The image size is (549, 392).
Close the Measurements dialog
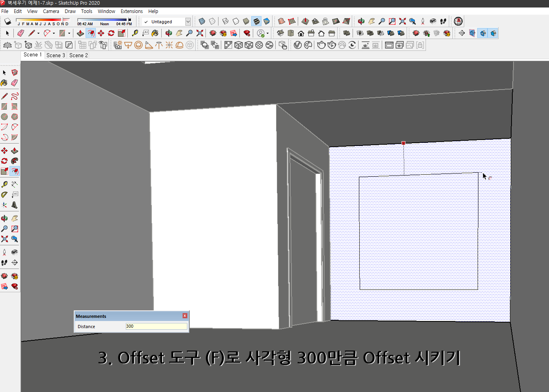(185, 316)
